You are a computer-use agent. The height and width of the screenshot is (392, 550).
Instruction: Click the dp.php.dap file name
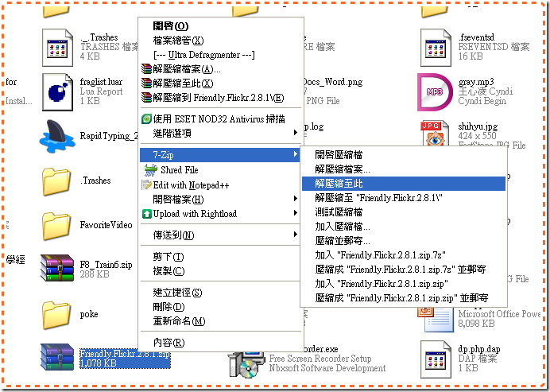478,349
